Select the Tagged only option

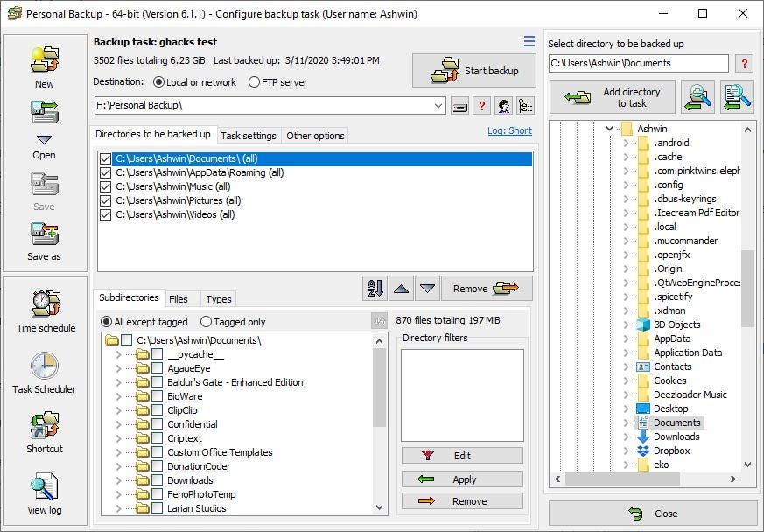point(207,322)
